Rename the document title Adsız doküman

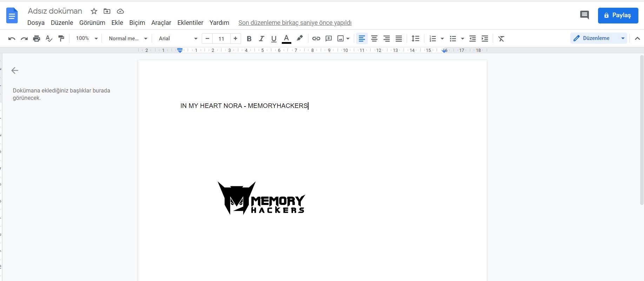(x=55, y=11)
